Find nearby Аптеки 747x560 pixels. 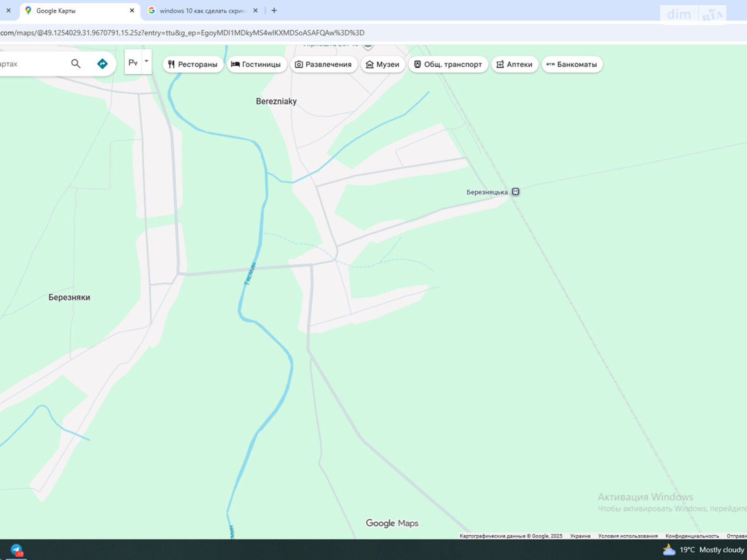[514, 64]
